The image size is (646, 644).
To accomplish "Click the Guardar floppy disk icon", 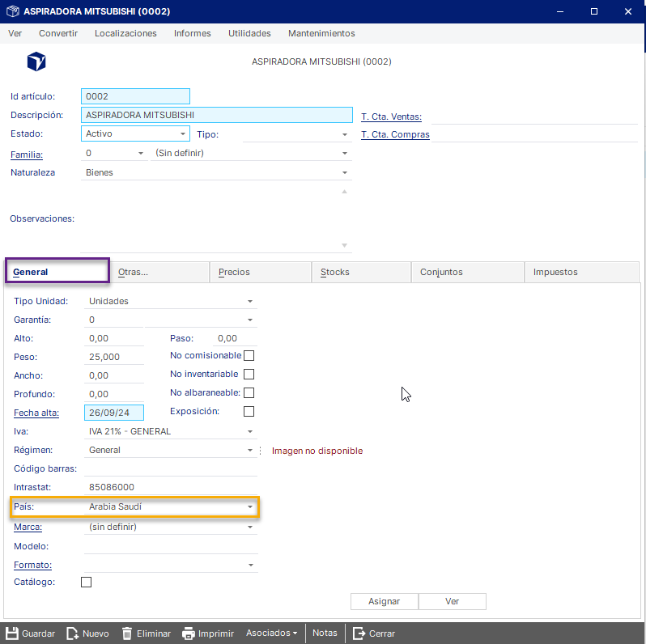I will (12, 633).
